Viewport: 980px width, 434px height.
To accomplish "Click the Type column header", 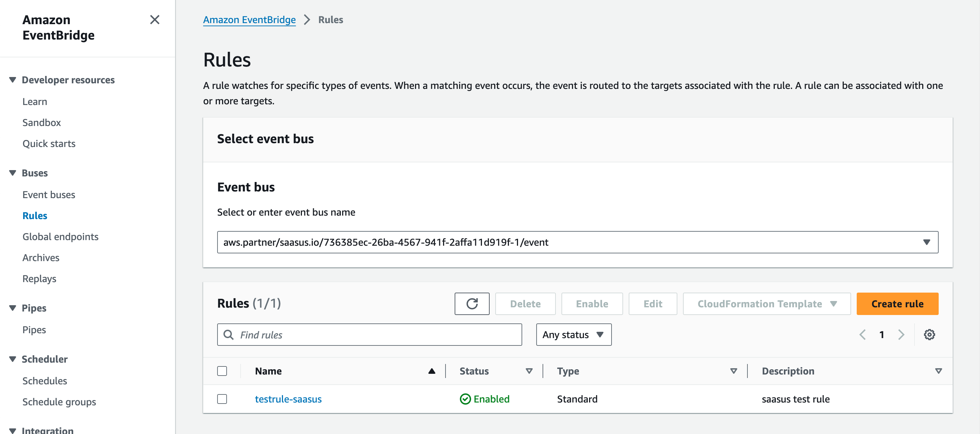I will (x=568, y=371).
